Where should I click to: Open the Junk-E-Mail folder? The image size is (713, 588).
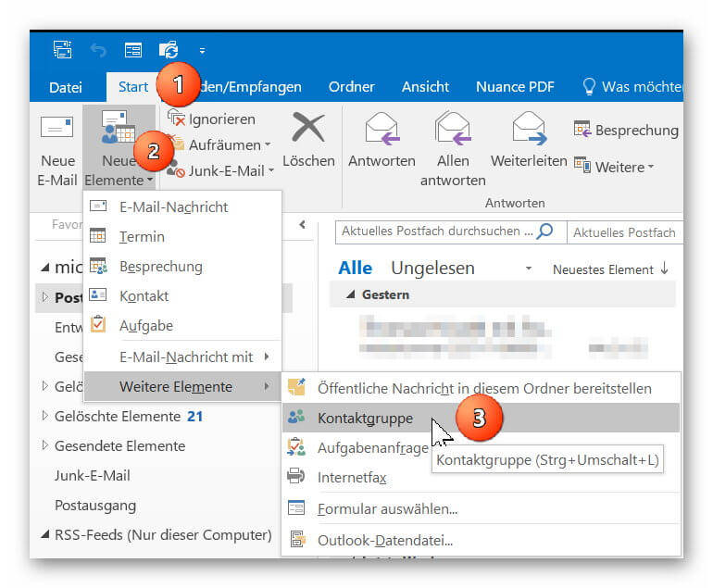pos(93,476)
